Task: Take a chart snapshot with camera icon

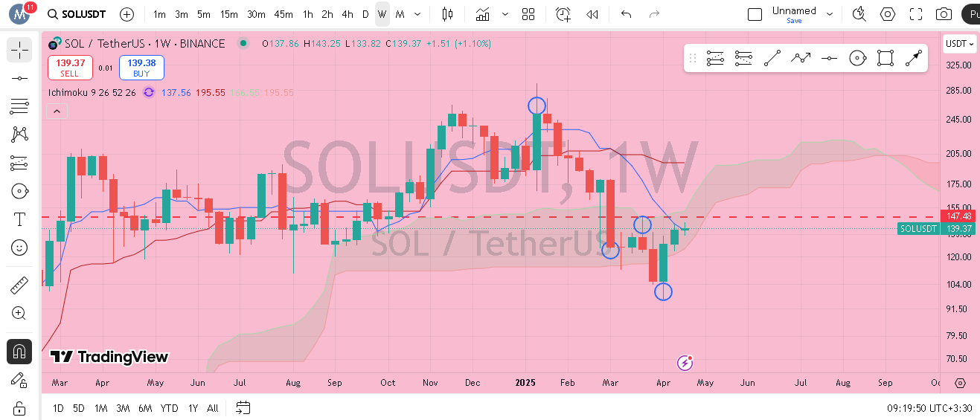Action: point(944,14)
